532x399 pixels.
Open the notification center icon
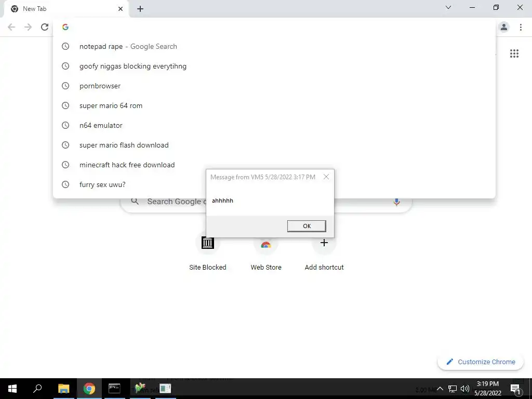(515, 389)
